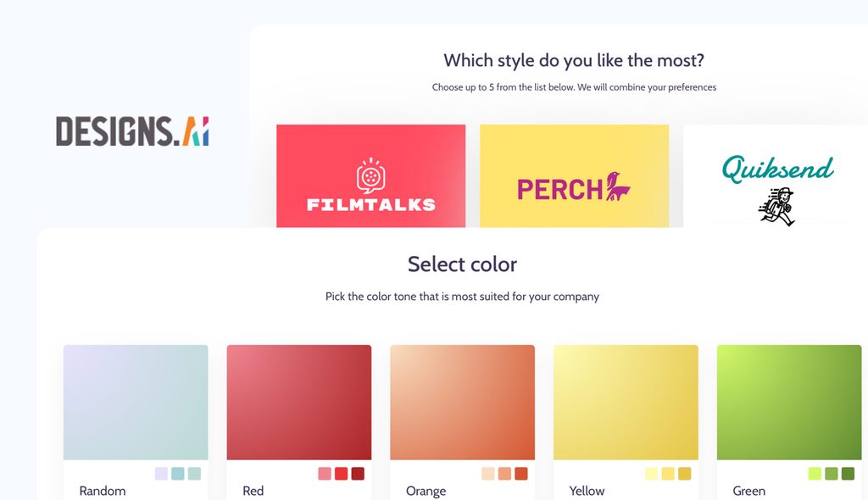
Task: Click the "Orange" color label
Action: coord(426,491)
